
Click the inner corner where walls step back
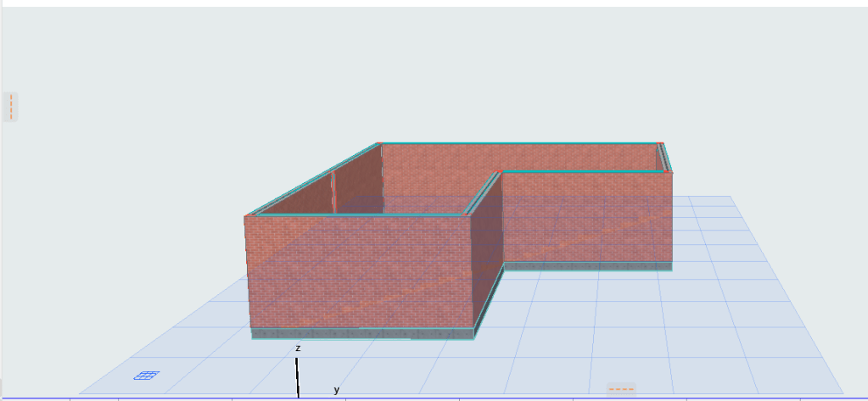[501, 173]
